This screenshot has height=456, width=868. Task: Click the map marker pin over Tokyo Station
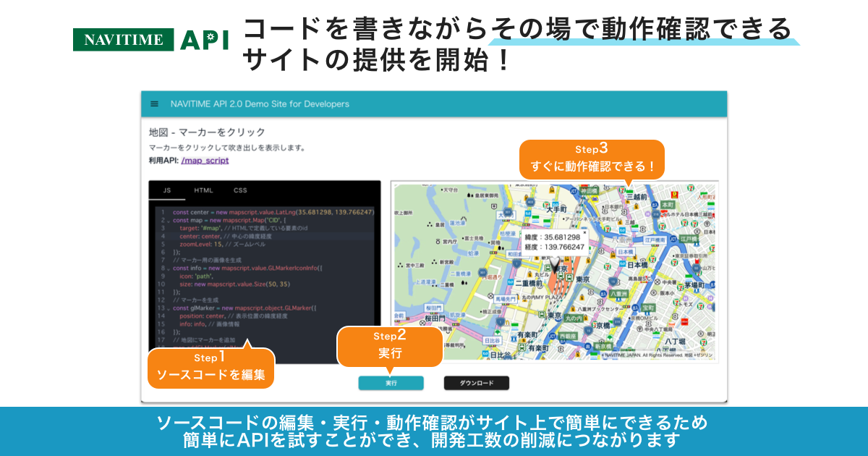click(554, 264)
